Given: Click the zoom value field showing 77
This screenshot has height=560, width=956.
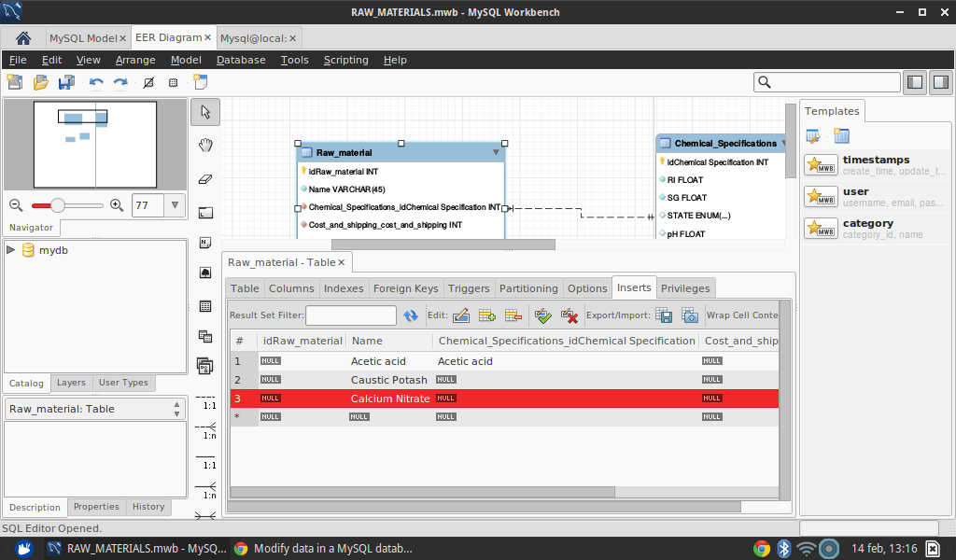Looking at the screenshot, I should [148, 205].
